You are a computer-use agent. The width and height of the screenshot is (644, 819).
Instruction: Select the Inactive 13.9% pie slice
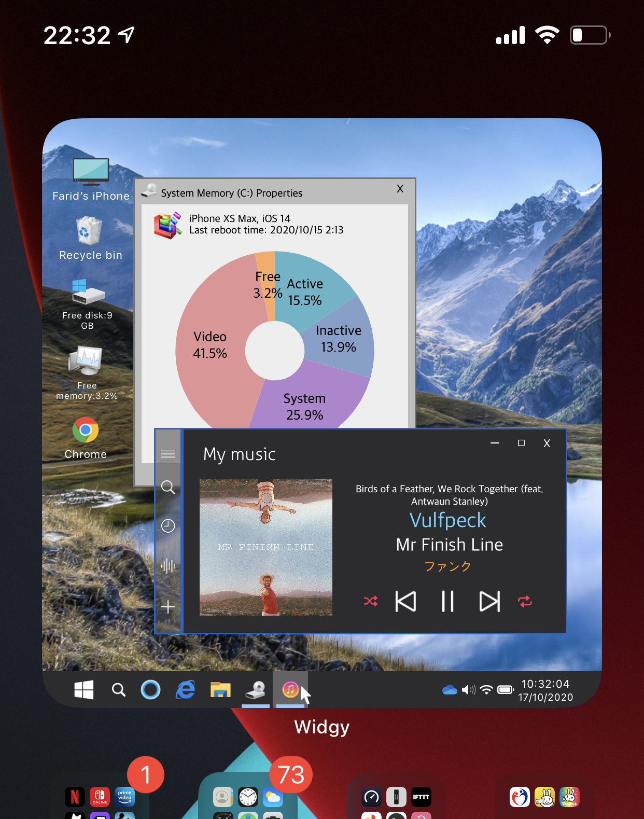[339, 339]
